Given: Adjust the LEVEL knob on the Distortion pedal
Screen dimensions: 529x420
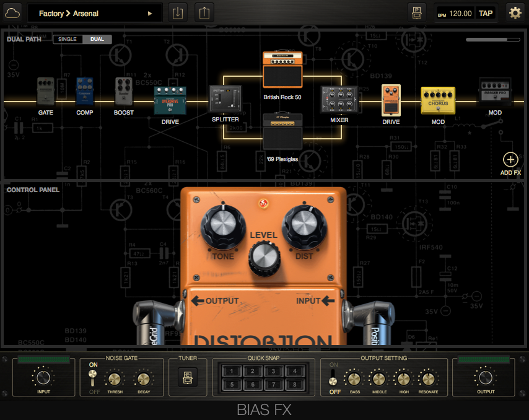Looking at the screenshot, I should point(264,259).
